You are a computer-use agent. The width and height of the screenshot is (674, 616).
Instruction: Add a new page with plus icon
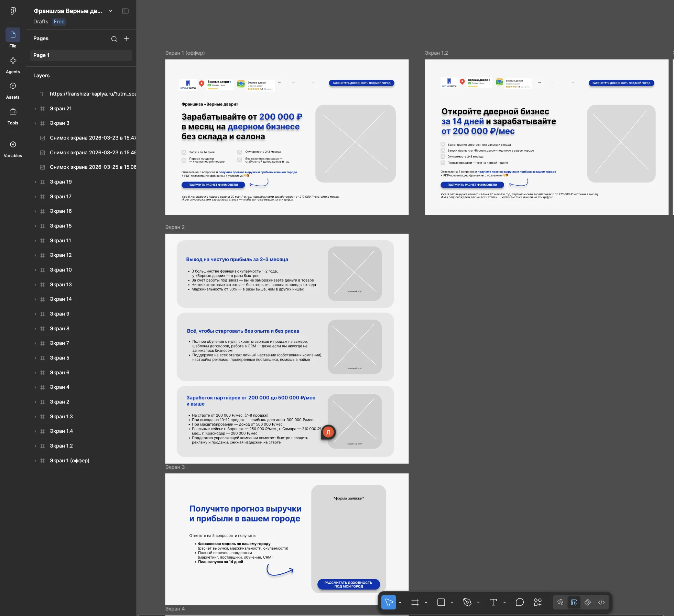click(x=127, y=38)
